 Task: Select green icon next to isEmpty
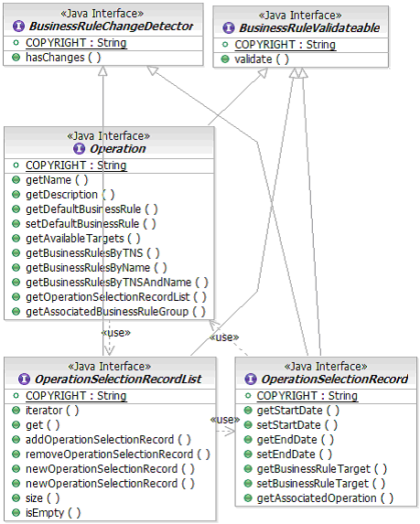(16, 512)
